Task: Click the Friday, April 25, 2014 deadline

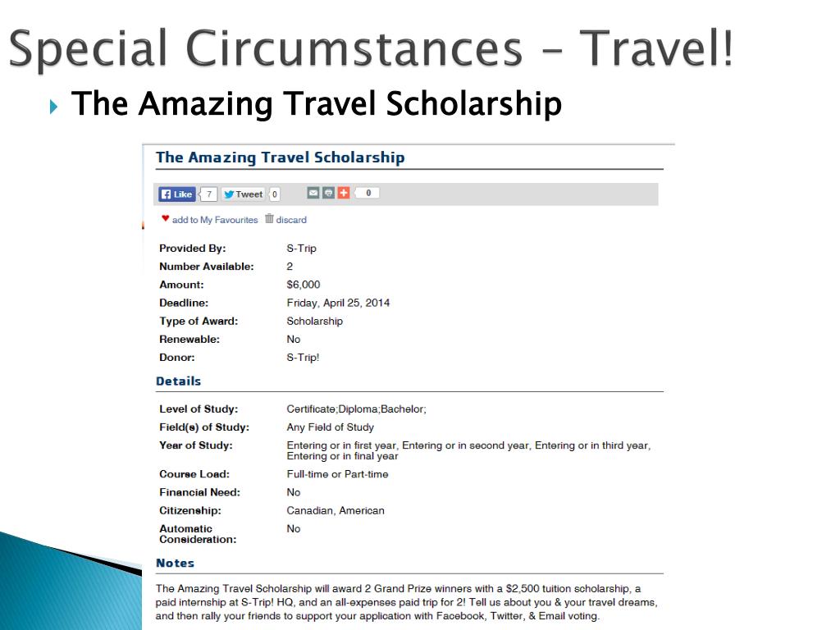Action: pyautogui.click(x=338, y=304)
